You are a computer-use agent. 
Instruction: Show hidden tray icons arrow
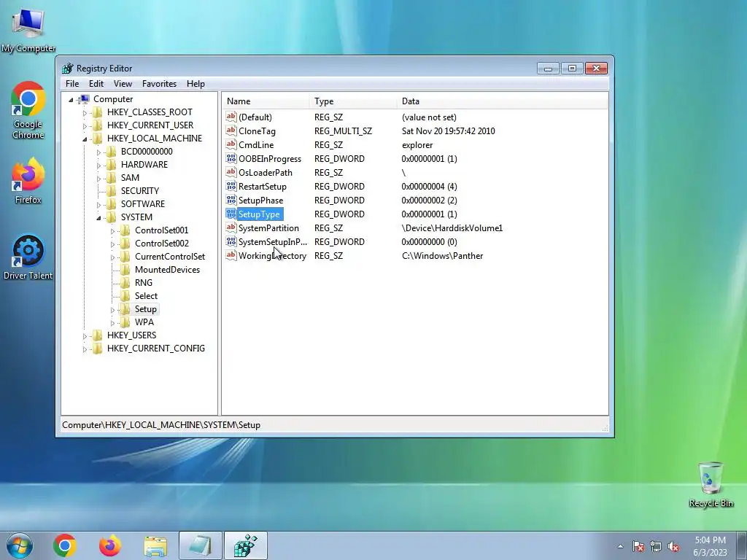click(x=620, y=546)
